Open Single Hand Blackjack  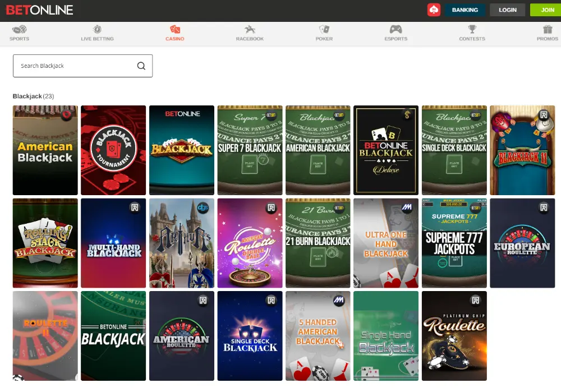click(x=386, y=336)
